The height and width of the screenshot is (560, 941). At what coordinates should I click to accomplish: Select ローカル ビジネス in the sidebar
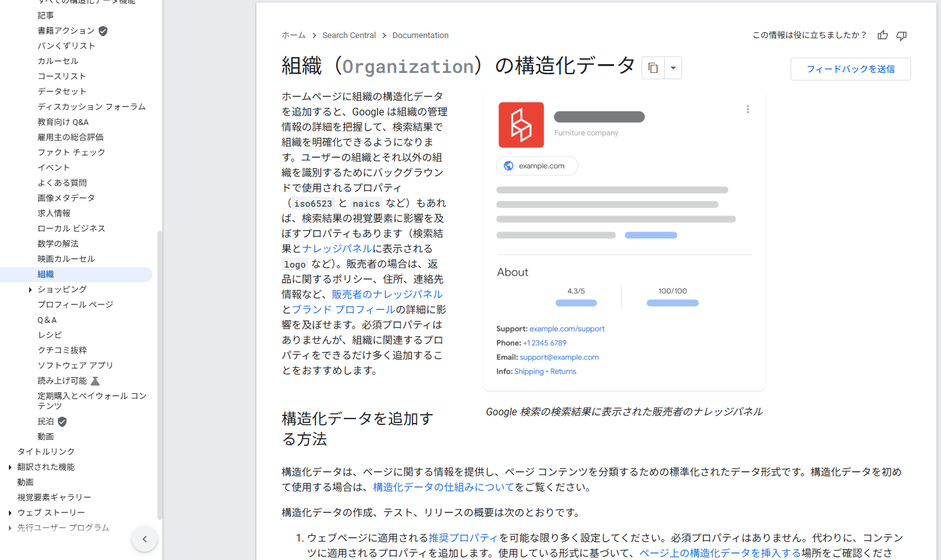[x=72, y=228]
